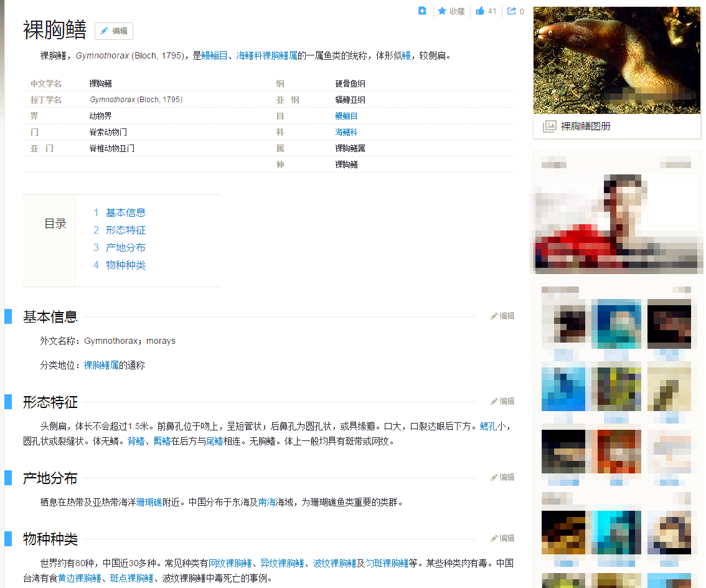Click the 编辑 button beside the title
The image size is (706, 588).
pos(114,31)
